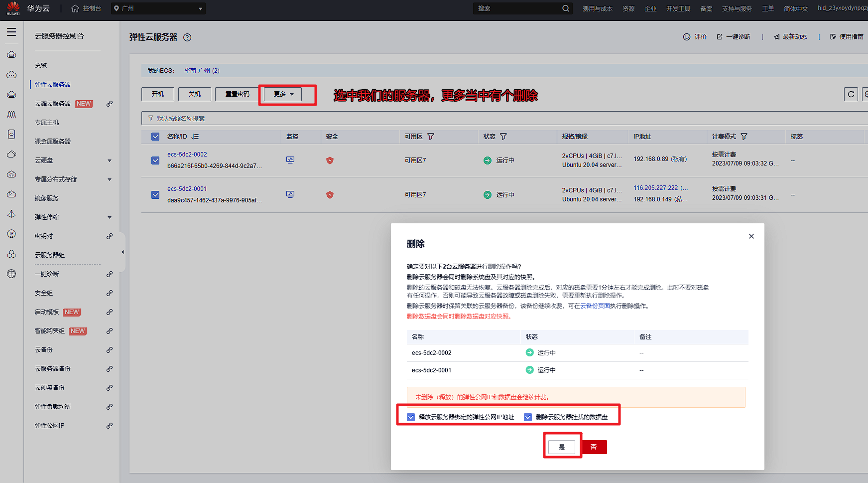Expand the 弹性伸缩 sidebar item
The height and width of the screenshot is (483, 868).
coord(110,217)
